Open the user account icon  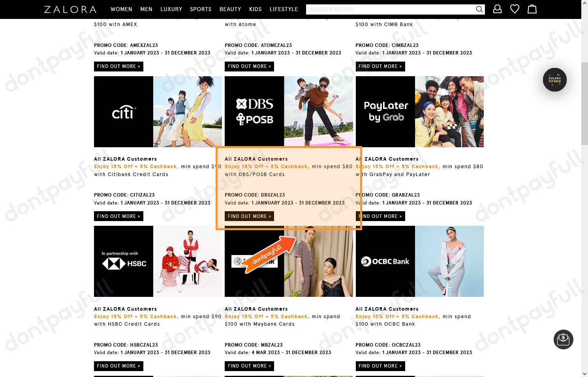(x=498, y=9)
